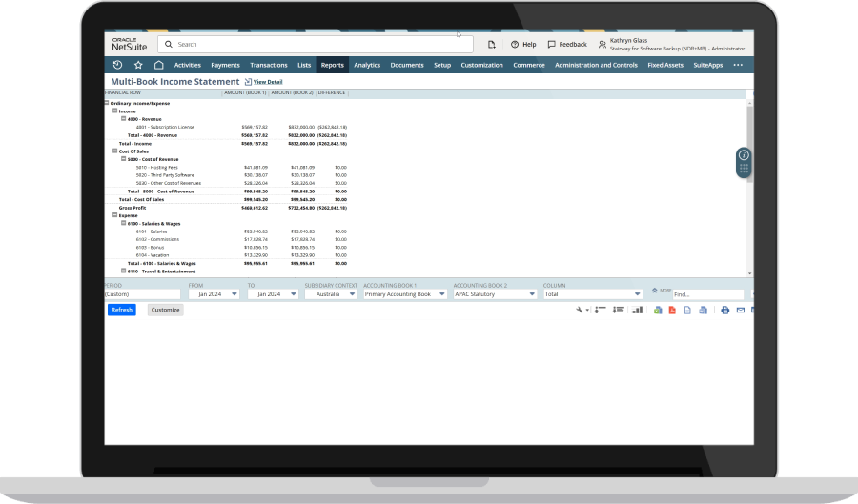Click the View Detail link

pyautogui.click(x=267, y=83)
